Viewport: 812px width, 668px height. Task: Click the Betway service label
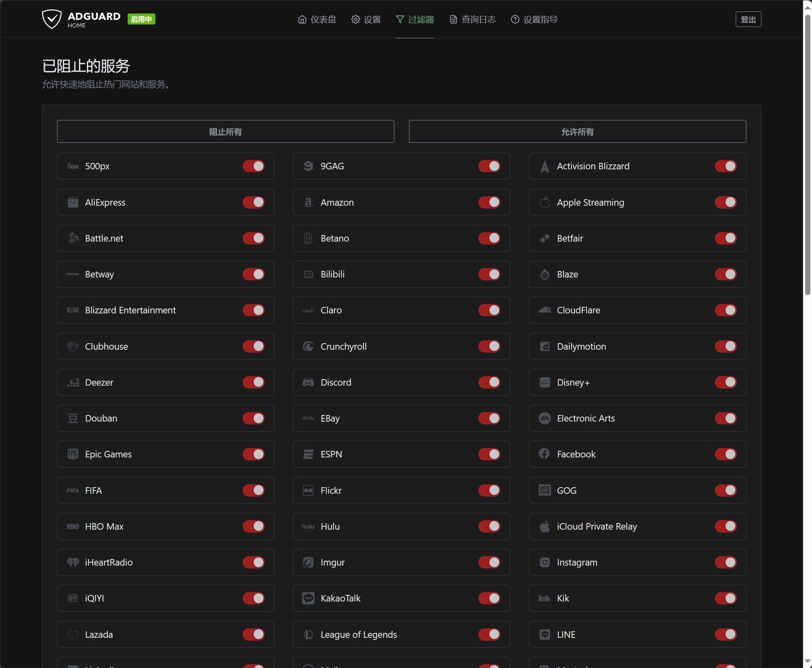100,274
